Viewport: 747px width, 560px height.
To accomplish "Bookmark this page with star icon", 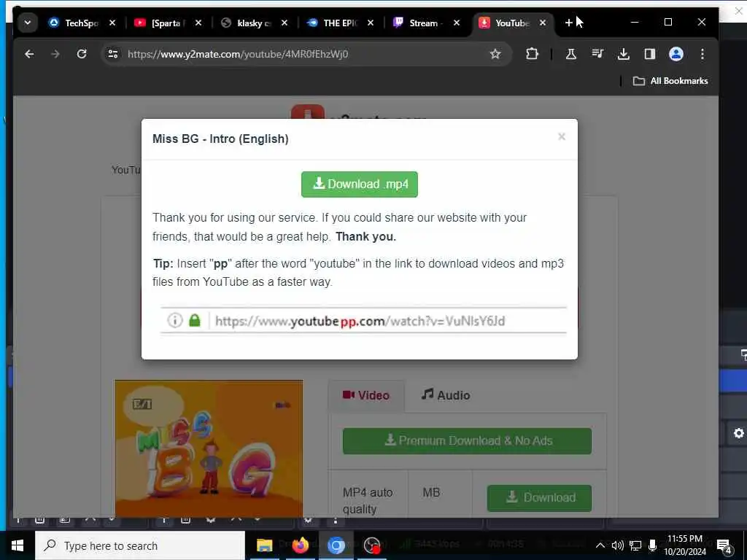I will (495, 54).
